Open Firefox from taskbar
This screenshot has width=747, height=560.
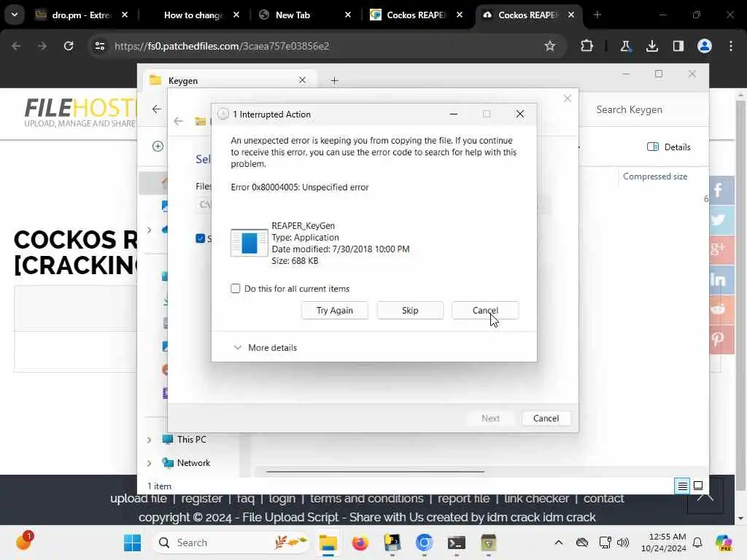click(x=360, y=542)
